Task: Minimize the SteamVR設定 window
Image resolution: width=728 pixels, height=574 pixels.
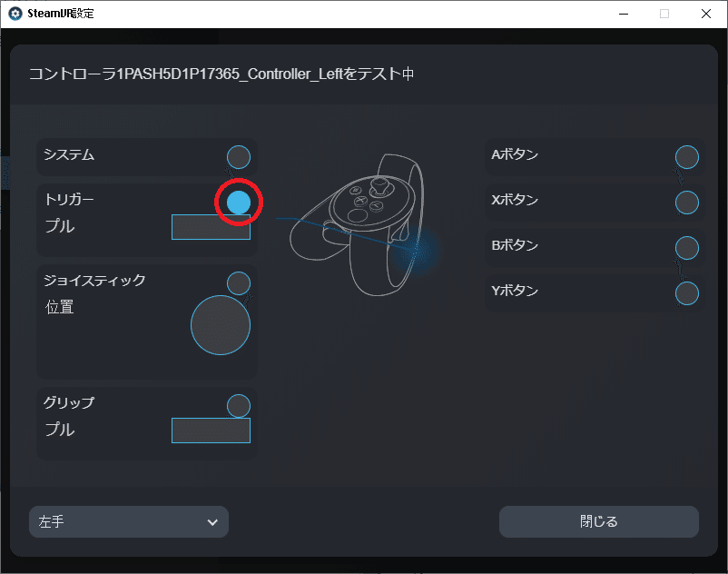Action: tap(624, 14)
